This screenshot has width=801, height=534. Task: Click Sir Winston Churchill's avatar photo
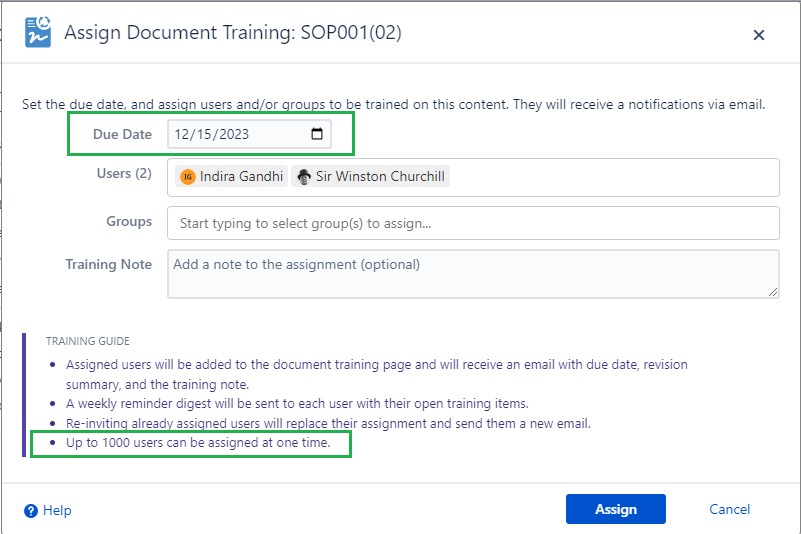pyautogui.click(x=304, y=177)
